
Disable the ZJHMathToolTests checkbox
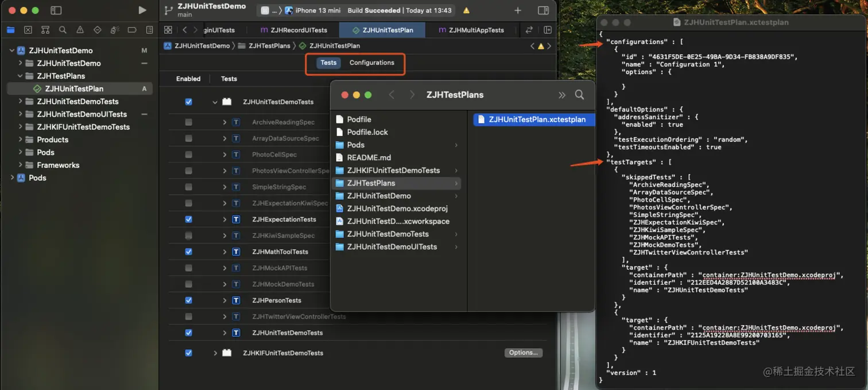(188, 252)
